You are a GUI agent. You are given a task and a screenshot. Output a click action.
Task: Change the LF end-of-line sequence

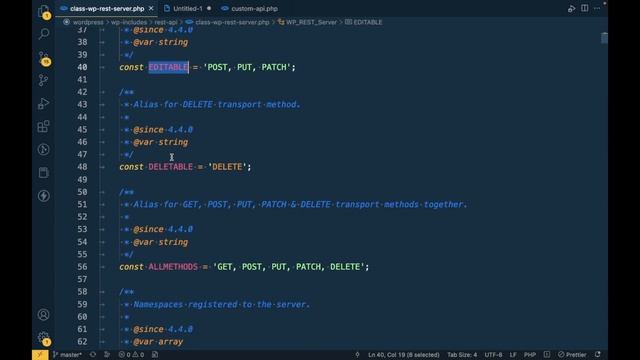point(513,355)
